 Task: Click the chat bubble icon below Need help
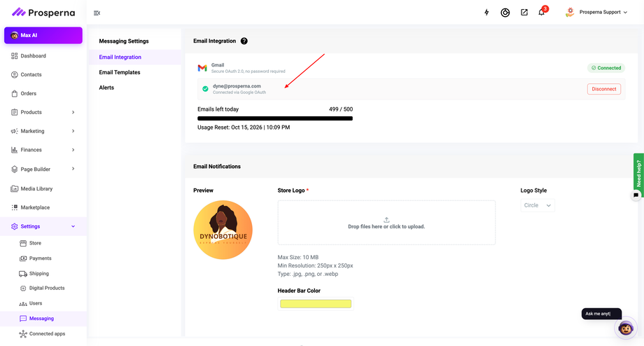[x=636, y=195]
